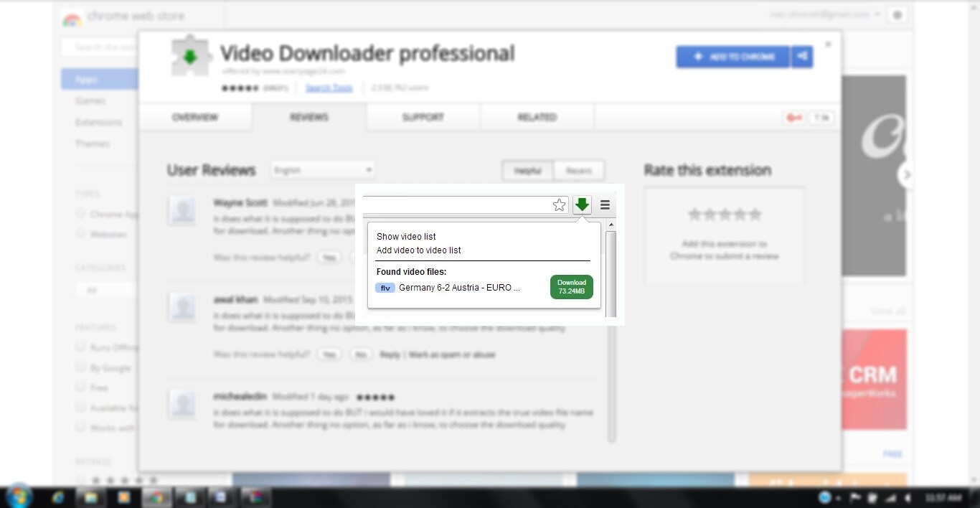The height and width of the screenshot is (508, 980).
Task: Enable the Available for Android checkbox
Action: point(80,408)
